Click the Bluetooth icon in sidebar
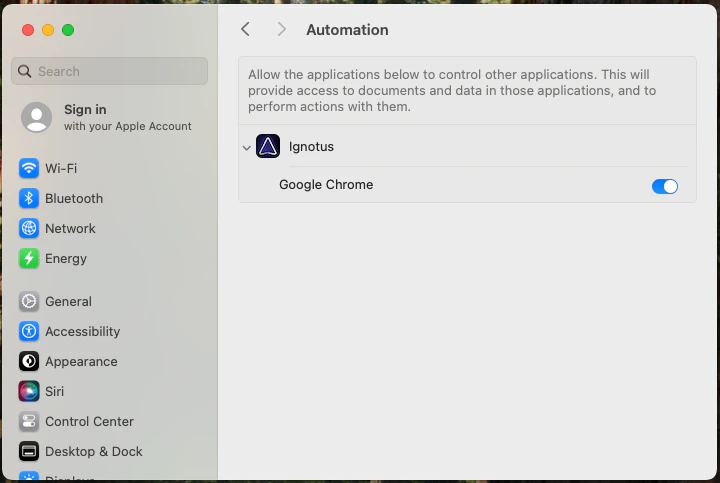The width and height of the screenshot is (720, 483). [x=28, y=198]
